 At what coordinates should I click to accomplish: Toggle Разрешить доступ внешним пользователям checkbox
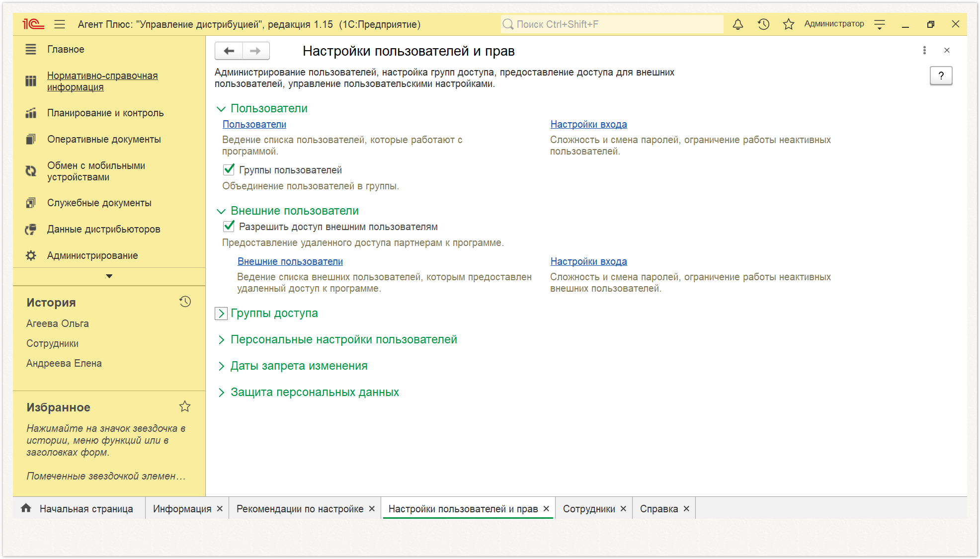229,226
